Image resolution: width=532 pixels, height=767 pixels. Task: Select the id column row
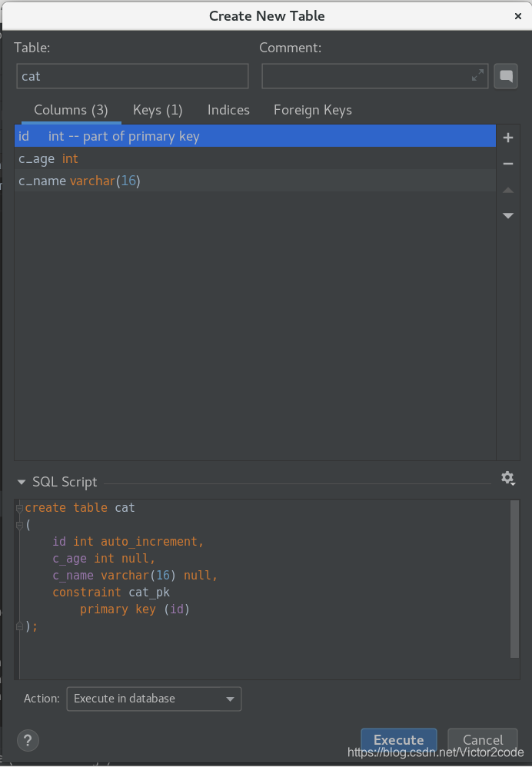tap(255, 136)
